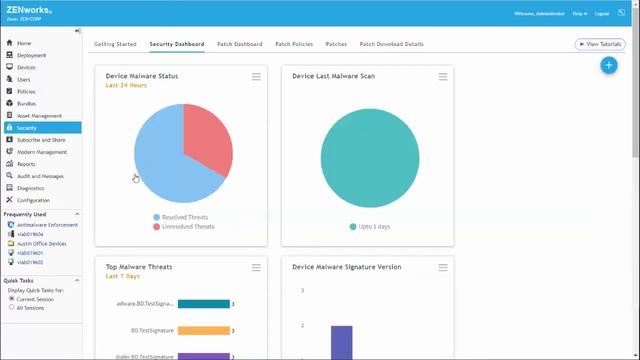Add a dashlet with the plus button
This screenshot has height=360, width=640.
[x=609, y=65]
